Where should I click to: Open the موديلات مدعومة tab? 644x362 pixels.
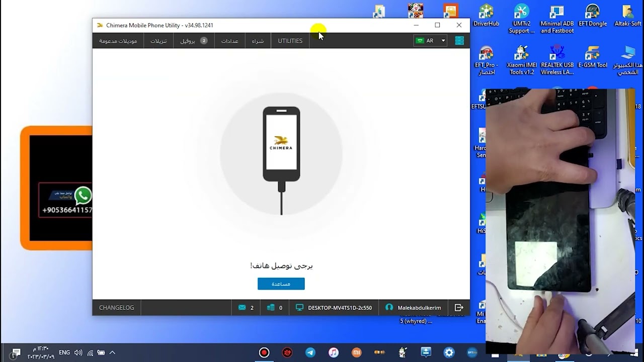(x=118, y=41)
